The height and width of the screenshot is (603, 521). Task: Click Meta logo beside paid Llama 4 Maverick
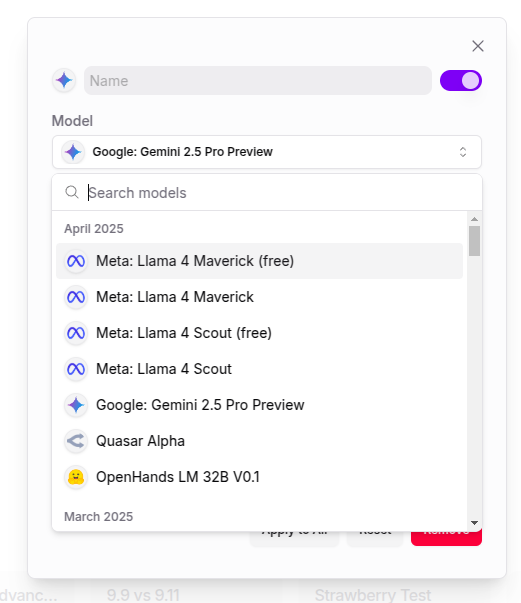click(76, 297)
